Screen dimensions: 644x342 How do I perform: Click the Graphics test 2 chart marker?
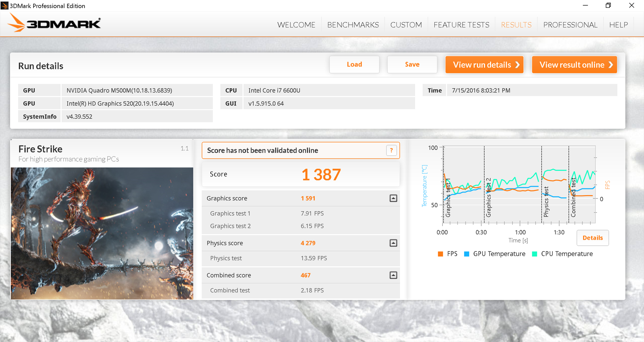488,197
